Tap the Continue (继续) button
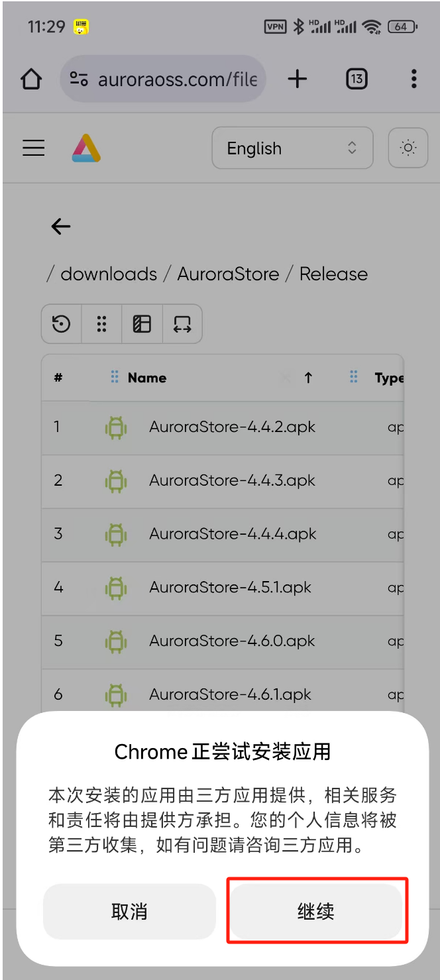This screenshot has width=440, height=980. [x=316, y=910]
